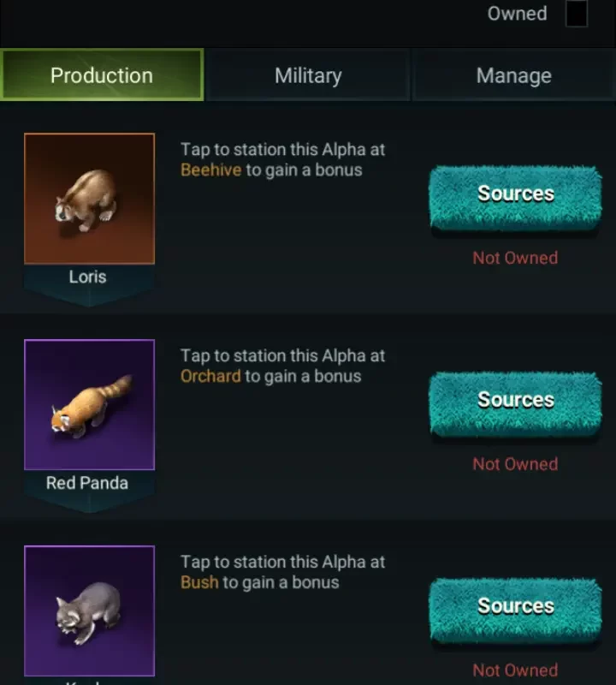Viewport: 616px width, 685px height.
Task: Open Sources for the Bush alpha
Action: (x=515, y=606)
